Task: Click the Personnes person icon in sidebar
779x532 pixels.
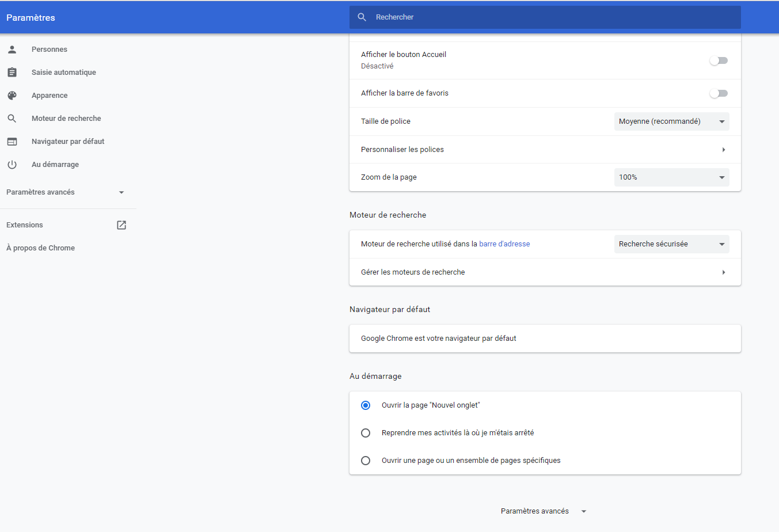Action: [x=12, y=50]
